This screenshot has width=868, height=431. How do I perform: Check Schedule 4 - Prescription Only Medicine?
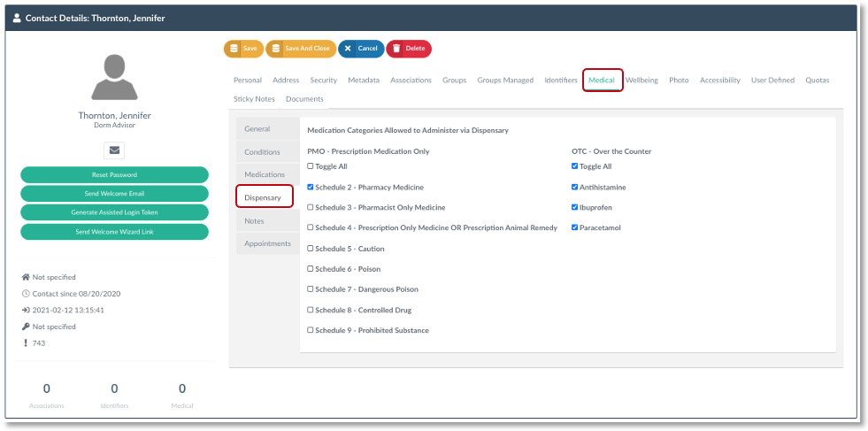coord(311,227)
